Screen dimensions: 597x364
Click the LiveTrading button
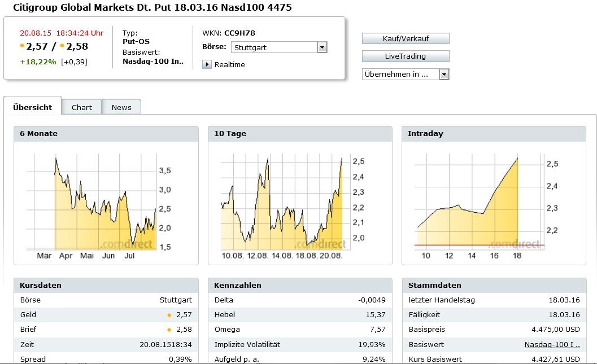[x=406, y=56]
